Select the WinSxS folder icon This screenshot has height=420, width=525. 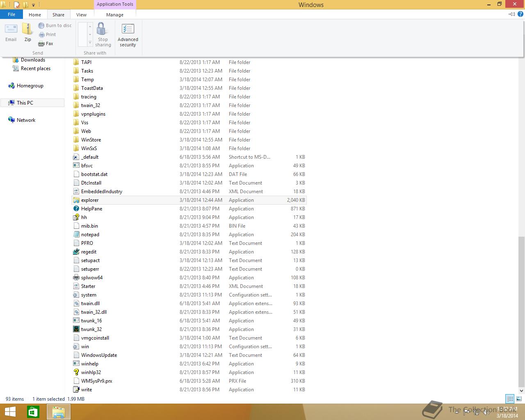point(76,148)
